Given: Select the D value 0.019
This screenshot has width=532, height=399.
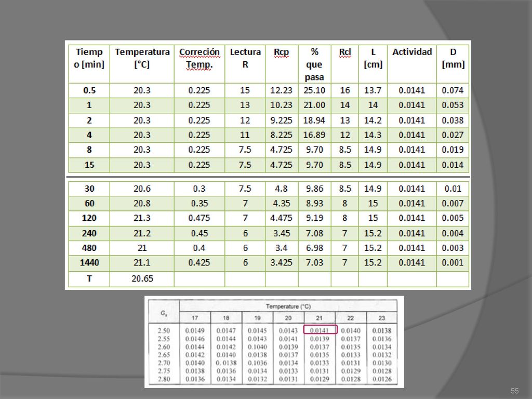Looking at the screenshot, I should pyautogui.click(x=453, y=150).
